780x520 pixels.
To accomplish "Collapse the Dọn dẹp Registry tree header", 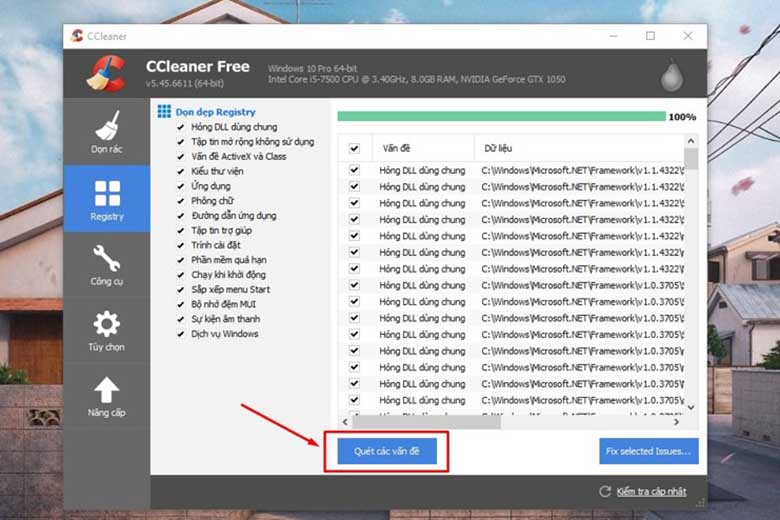I will pyautogui.click(x=164, y=112).
